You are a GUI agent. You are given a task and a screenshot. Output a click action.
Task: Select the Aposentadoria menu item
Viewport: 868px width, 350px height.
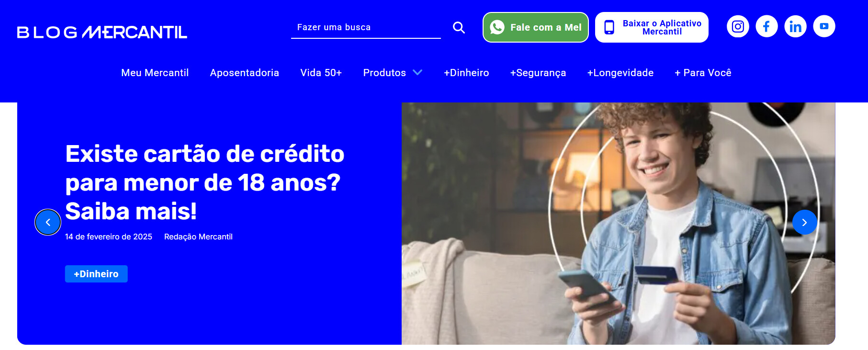point(244,73)
